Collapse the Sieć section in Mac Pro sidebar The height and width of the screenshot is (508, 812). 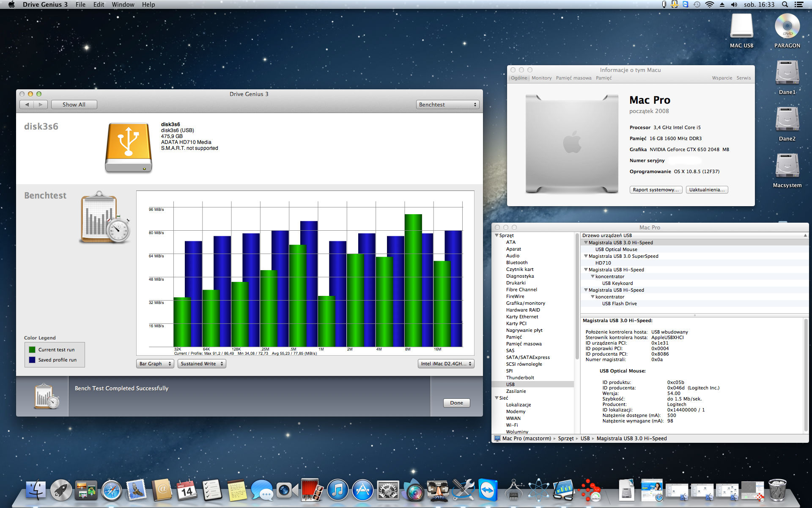pos(497,398)
